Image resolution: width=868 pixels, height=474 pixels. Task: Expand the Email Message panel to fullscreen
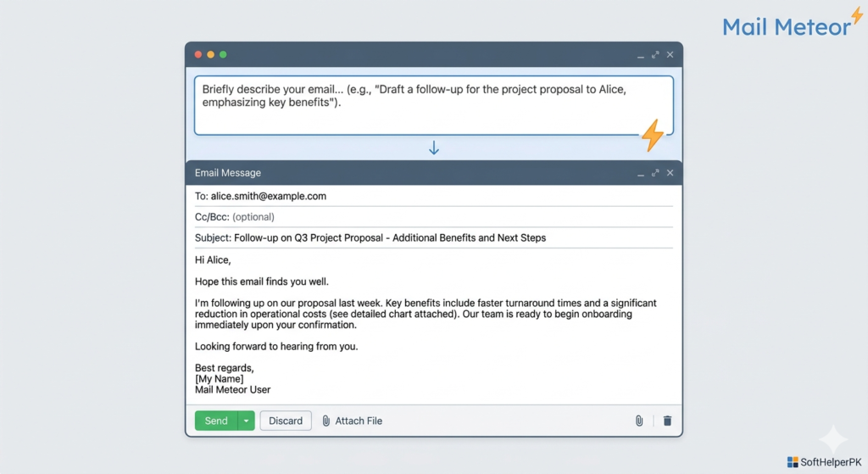(x=655, y=173)
